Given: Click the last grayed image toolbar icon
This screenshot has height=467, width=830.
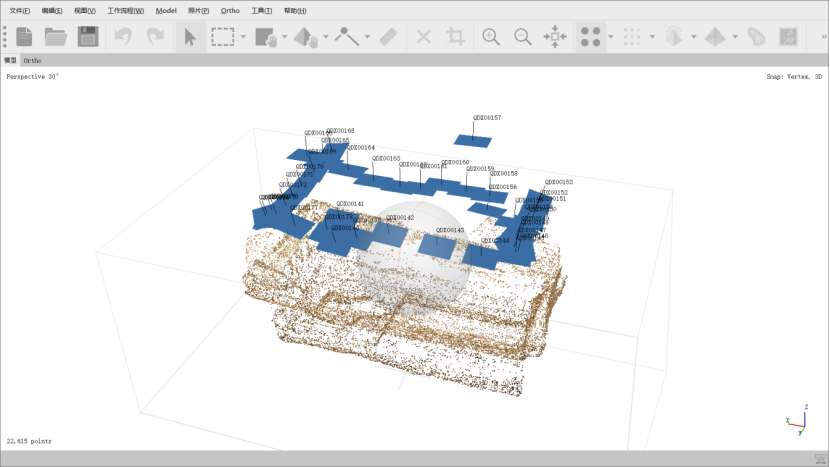Looking at the screenshot, I should [788, 37].
